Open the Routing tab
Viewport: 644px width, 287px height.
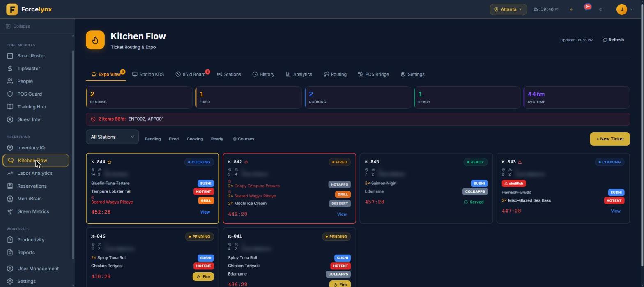(335, 74)
